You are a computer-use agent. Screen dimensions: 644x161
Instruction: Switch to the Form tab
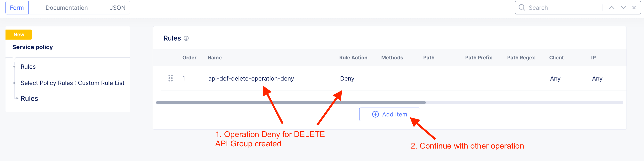(x=17, y=8)
